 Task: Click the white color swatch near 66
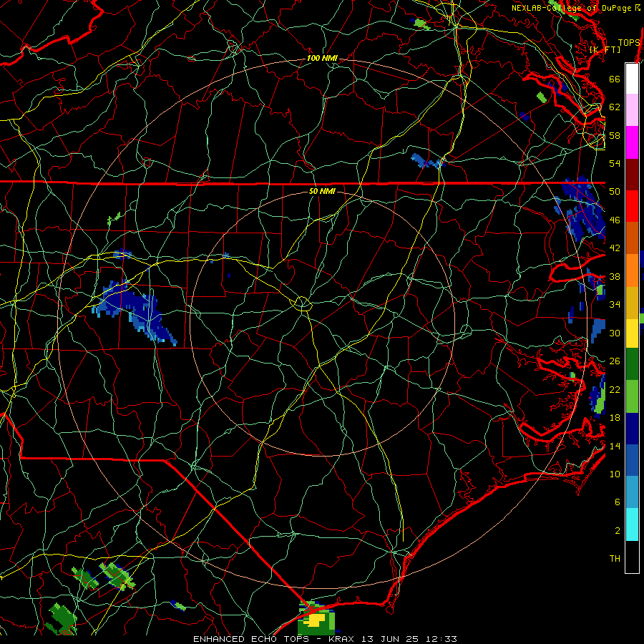[x=632, y=79]
